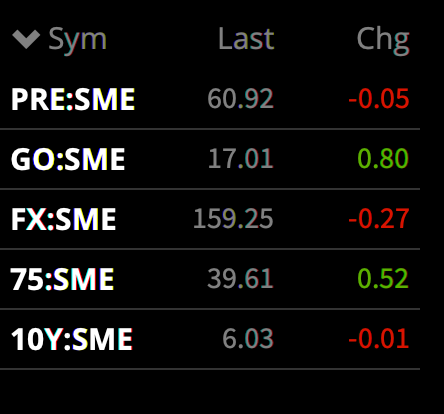Image resolution: width=444 pixels, height=414 pixels.
Task: Open the PRE:SME symbol
Action: pyautogui.click(x=73, y=99)
